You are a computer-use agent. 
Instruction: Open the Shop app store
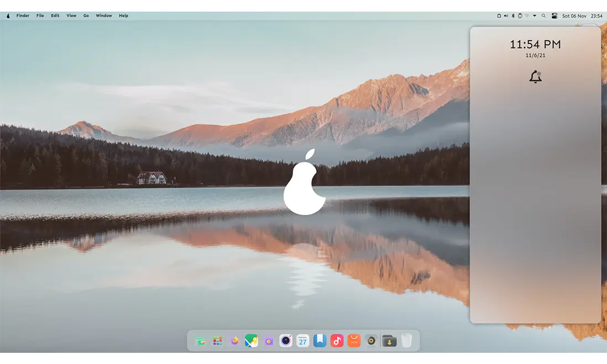[x=354, y=341]
